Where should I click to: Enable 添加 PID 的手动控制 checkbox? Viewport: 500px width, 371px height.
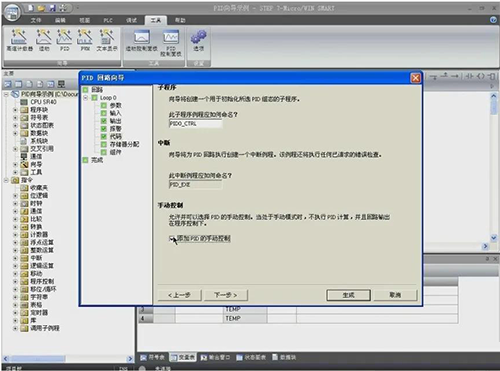coord(172,238)
